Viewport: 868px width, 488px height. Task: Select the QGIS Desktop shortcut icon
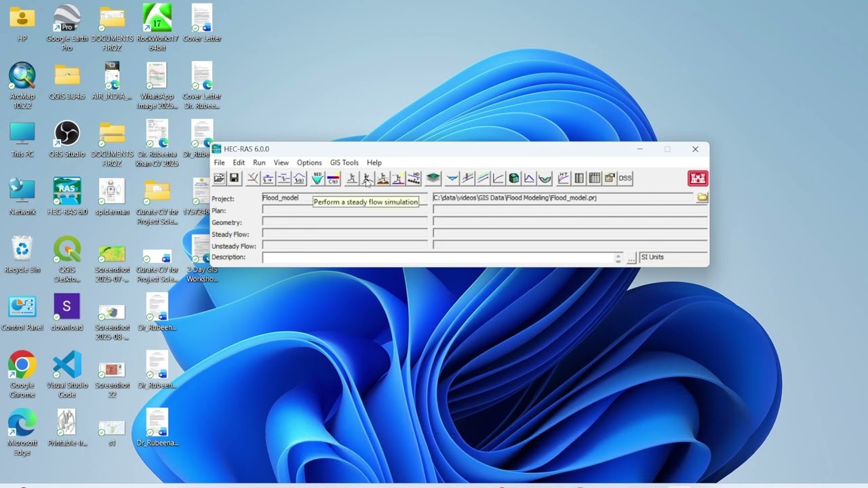pos(67,259)
